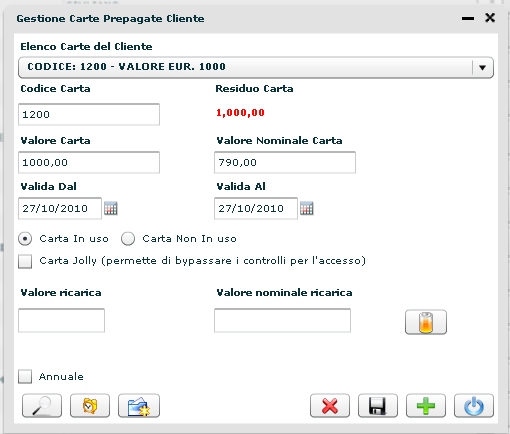Tick the Annuale checkbox
The height and width of the screenshot is (434, 510).
[x=25, y=377]
